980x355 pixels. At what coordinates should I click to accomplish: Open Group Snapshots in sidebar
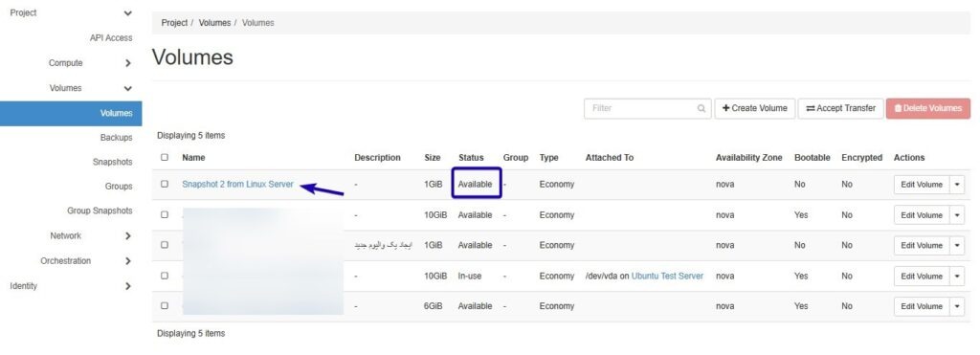pyautogui.click(x=100, y=211)
